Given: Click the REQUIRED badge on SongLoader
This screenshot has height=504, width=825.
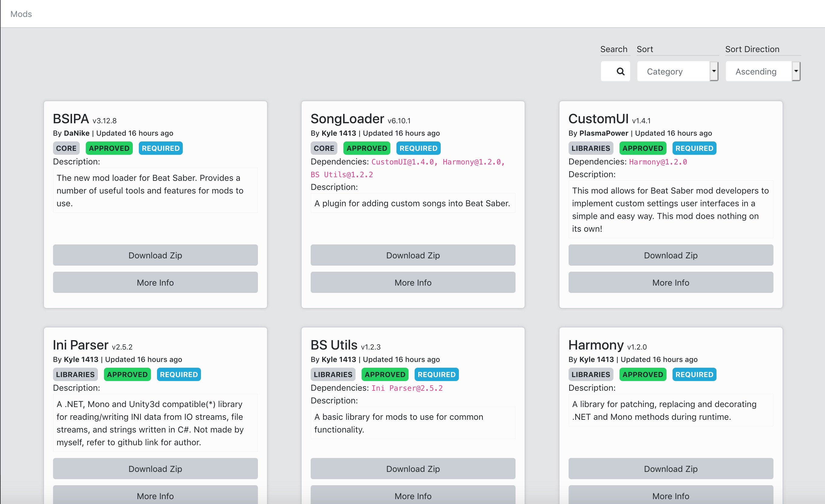Looking at the screenshot, I should (419, 148).
